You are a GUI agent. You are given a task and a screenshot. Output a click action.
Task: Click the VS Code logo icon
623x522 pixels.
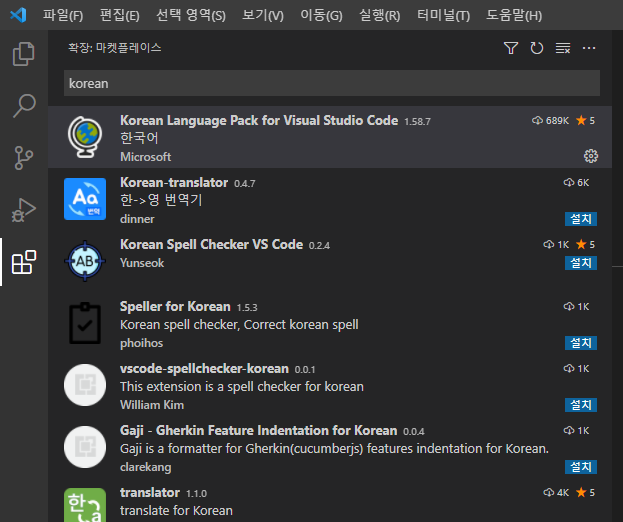click(x=18, y=15)
